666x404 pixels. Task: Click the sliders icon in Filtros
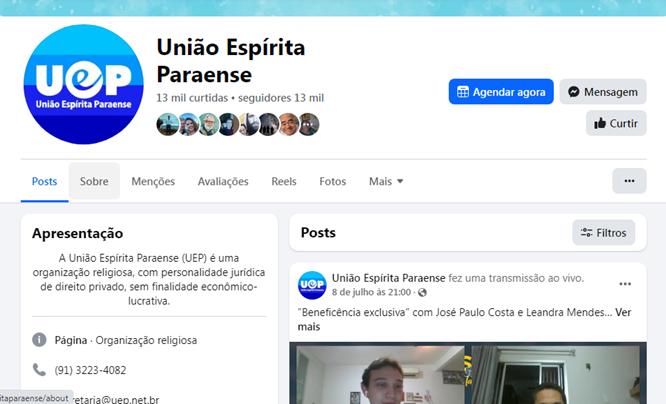[587, 233]
